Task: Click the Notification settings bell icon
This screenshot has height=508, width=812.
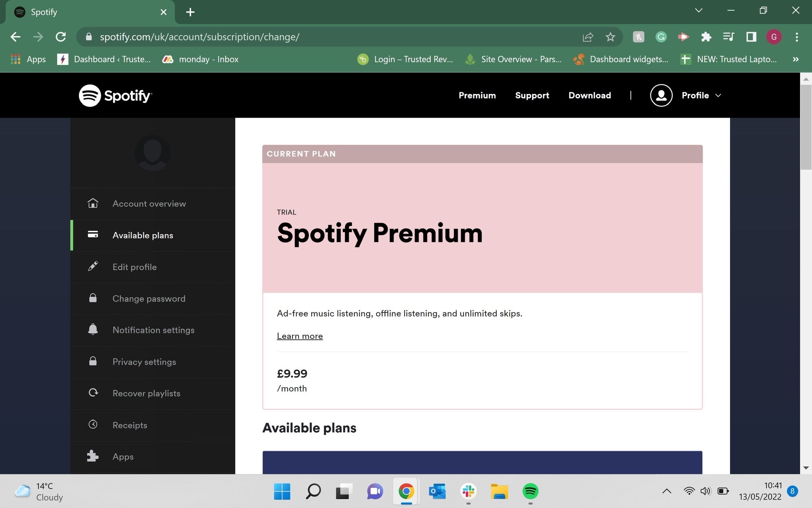Action: click(93, 329)
